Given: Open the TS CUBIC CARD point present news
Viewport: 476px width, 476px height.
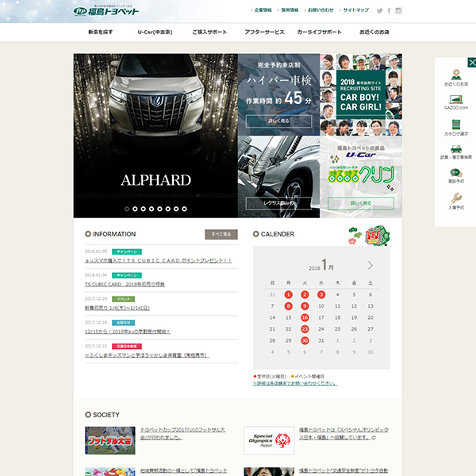Looking at the screenshot, I should click(159, 260).
